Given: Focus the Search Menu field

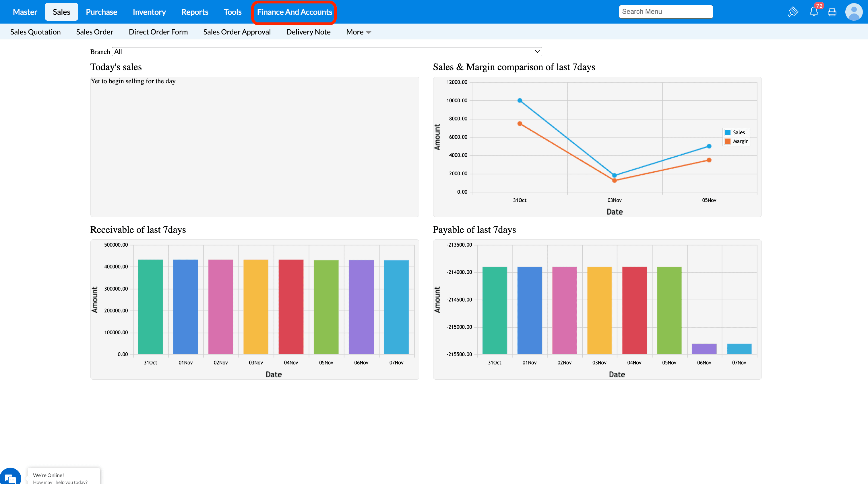Looking at the screenshot, I should 665,12.
